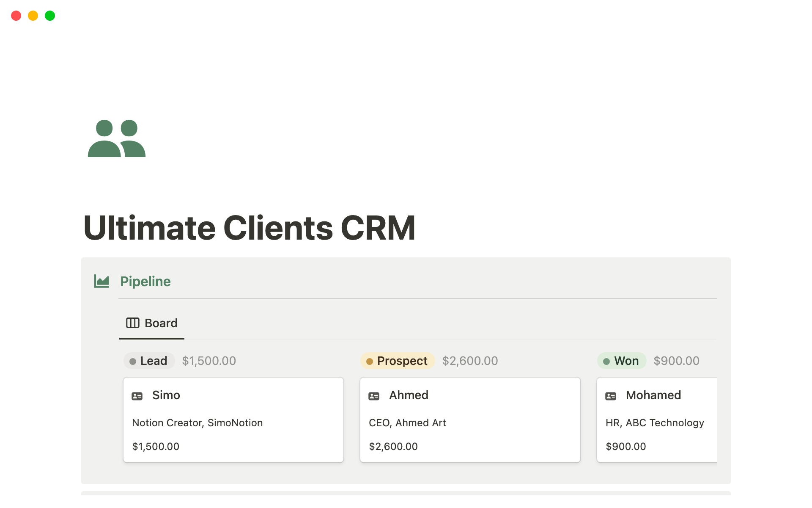Click the Board view layout icon
Viewport: 812px width, 508px height.
(132, 323)
